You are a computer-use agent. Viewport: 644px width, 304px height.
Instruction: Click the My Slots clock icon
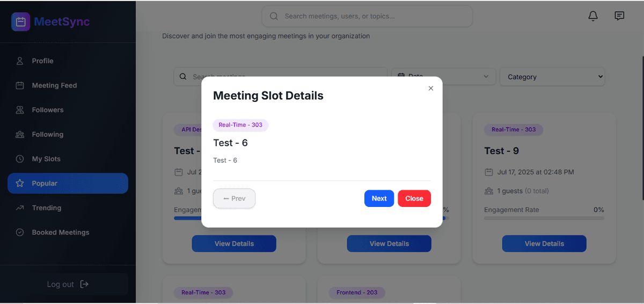(x=20, y=159)
